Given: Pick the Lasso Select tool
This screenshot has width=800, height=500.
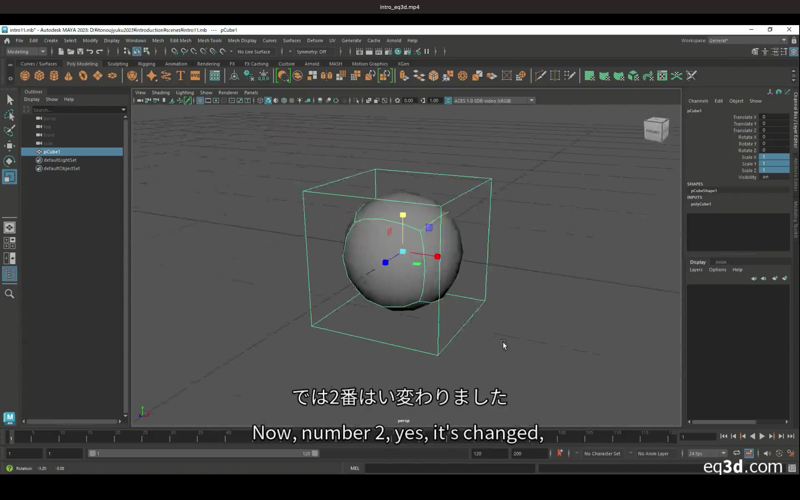Looking at the screenshot, I should (10, 115).
